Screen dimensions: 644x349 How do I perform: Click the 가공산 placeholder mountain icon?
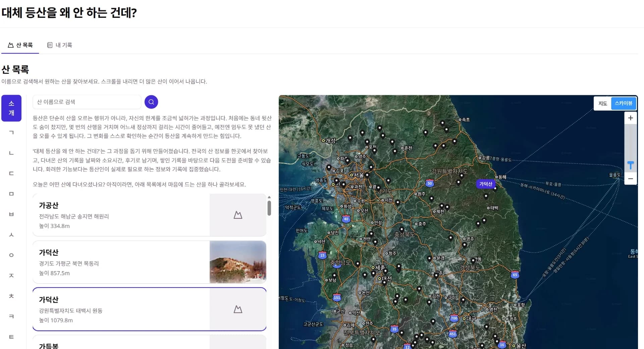click(238, 215)
